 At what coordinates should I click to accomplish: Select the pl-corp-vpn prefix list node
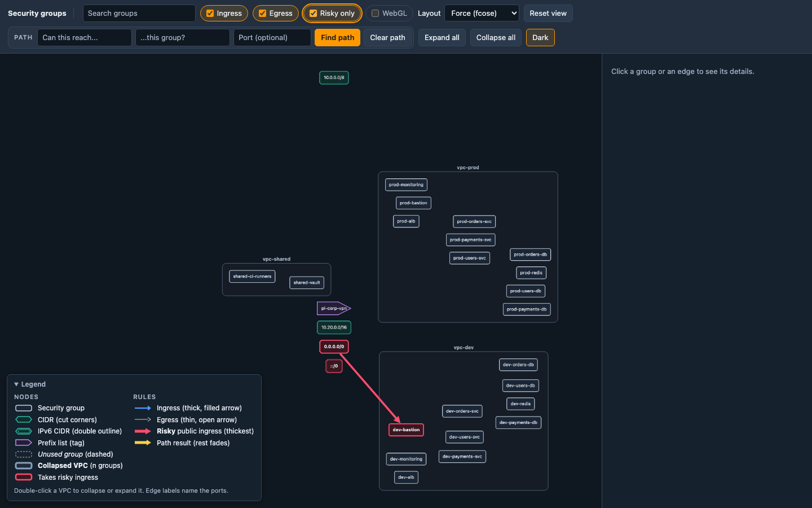334,308
